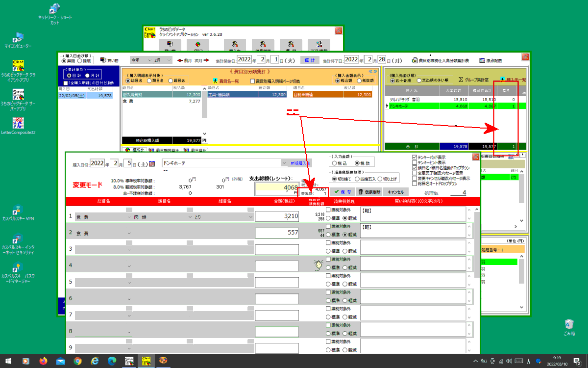This screenshot has height=368, width=588.
Task: Enable テンキーヒント表示 checkbox
Action: point(415,162)
